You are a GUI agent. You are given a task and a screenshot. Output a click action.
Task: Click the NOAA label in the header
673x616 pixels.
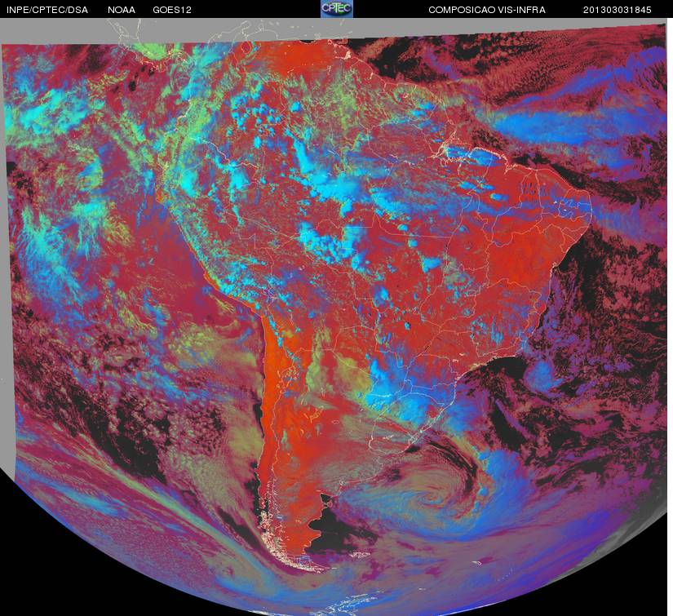(122, 10)
